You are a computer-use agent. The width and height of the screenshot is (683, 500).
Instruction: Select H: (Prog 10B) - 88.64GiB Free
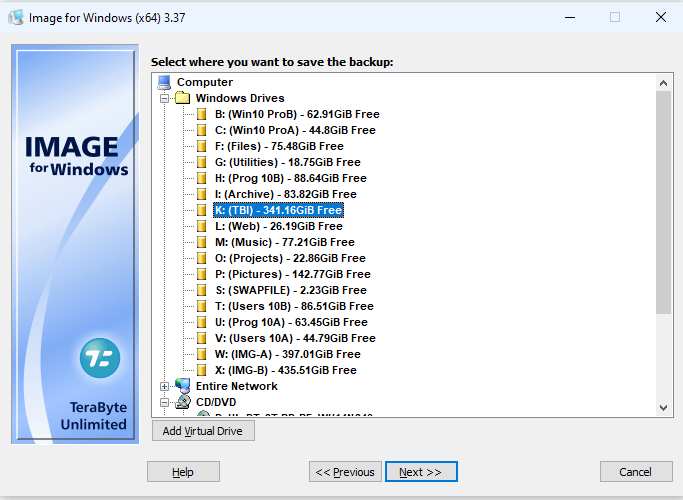[291, 178]
